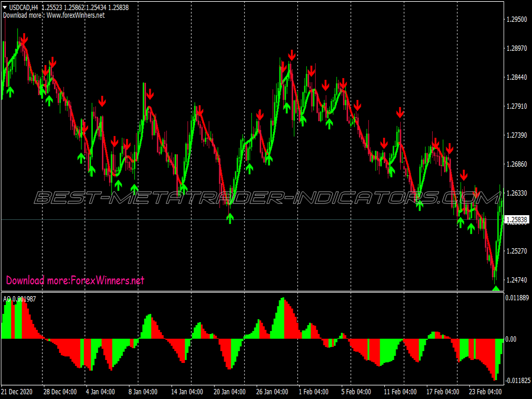Click the white 'Download more : Www.forexWinners.net' label
The height and width of the screenshot is (399, 532).
54,15
